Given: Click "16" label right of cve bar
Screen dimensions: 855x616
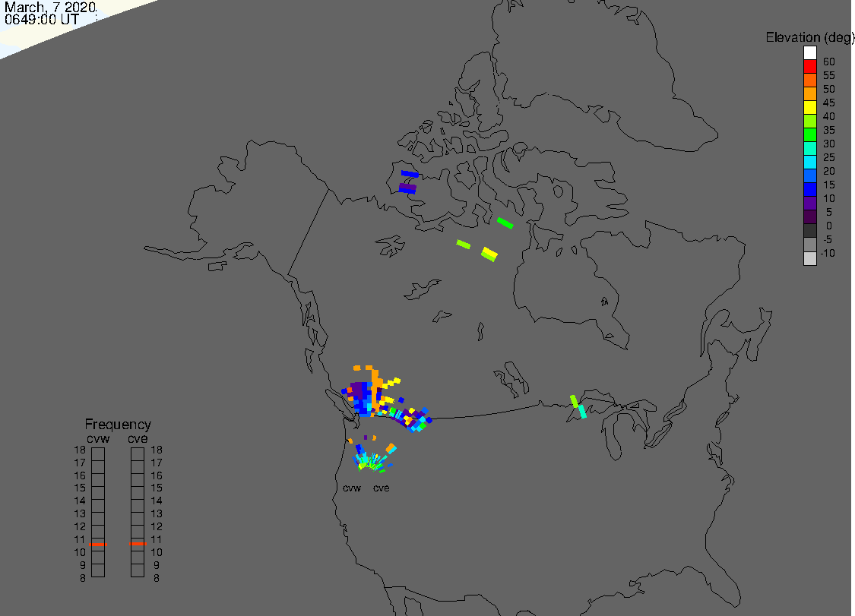Looking at the screenshot, I should tap(157, 475).
